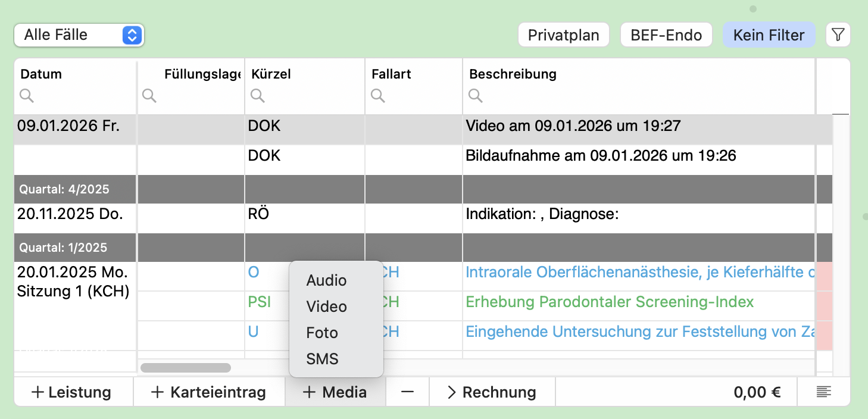
Task: Open the Alle Fälle dropdown
Action: tap(79, 35)
